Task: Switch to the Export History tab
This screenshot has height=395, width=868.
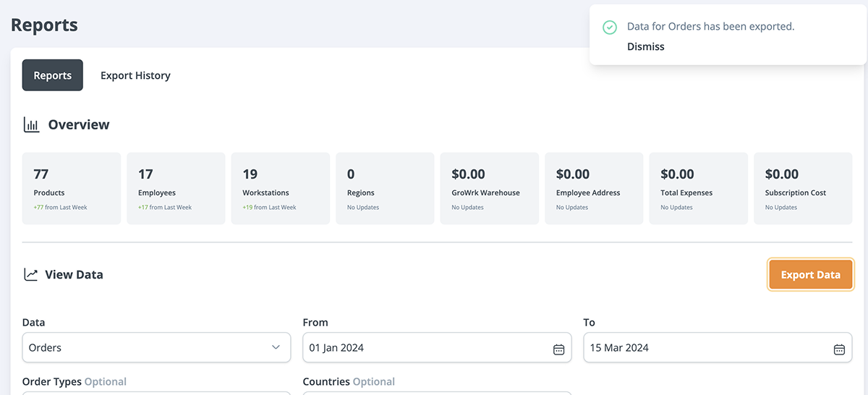Action: [x=135, y=75]
